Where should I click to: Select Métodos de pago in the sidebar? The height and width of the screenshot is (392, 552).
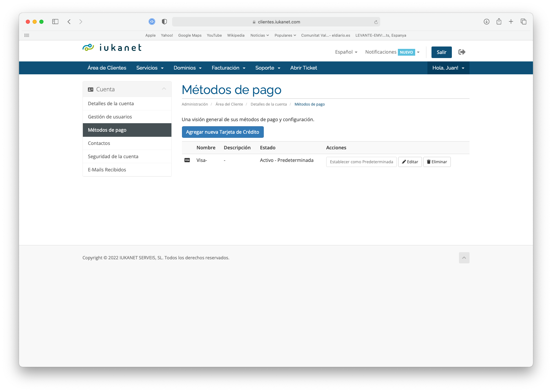point(127,130)
